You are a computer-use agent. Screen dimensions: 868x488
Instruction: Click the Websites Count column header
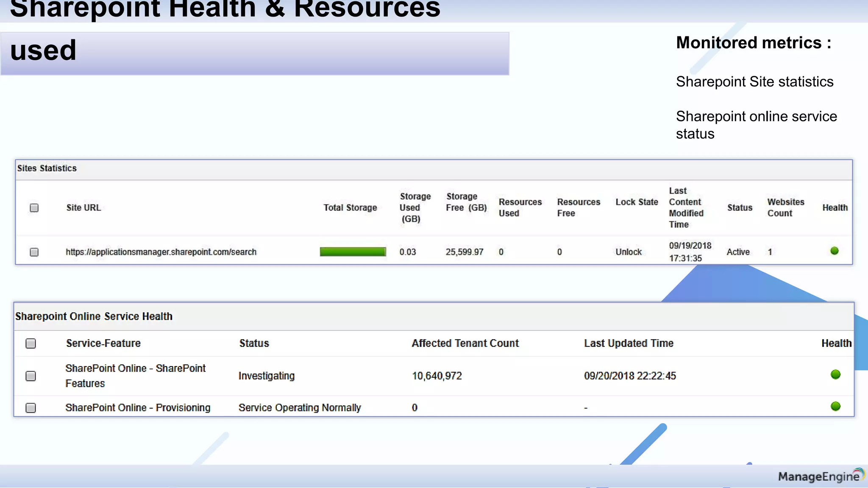[x=786, y=208]
